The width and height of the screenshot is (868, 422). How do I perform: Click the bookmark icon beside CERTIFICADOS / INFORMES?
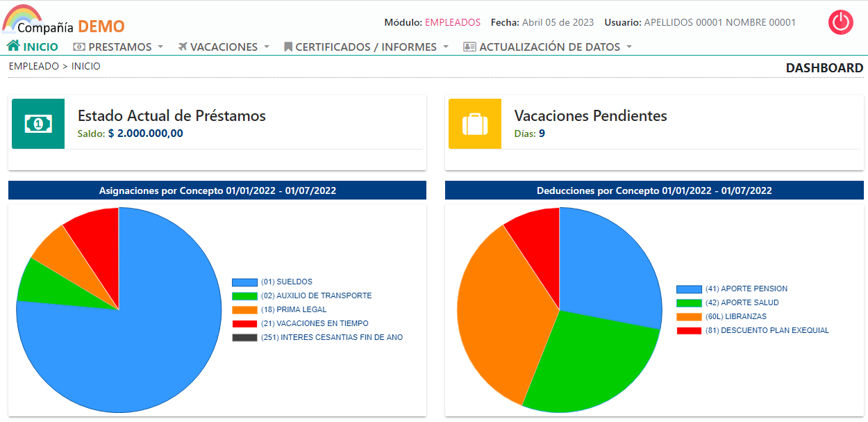coord(288,47)
